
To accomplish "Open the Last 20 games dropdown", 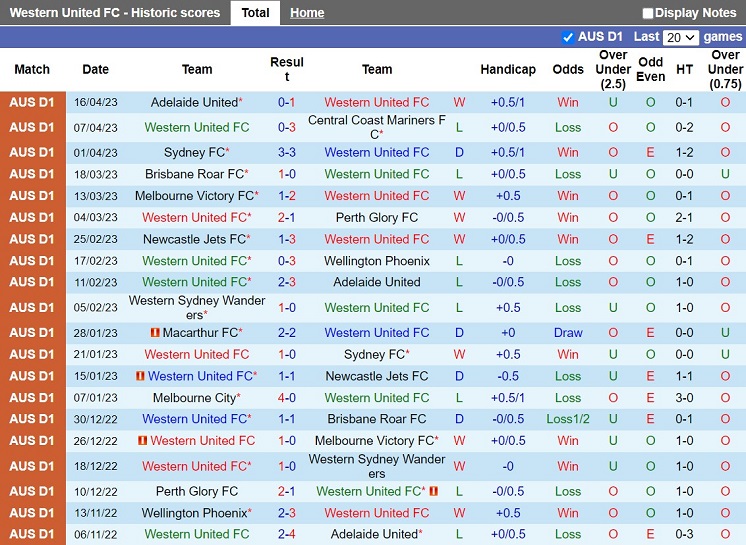I will 680,37.
